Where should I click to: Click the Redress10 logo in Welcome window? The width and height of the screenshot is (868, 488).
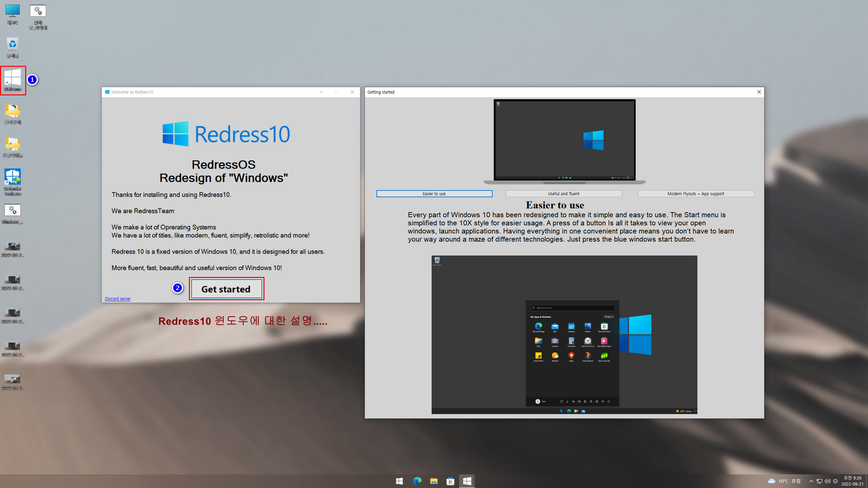(x=226, y=134)
